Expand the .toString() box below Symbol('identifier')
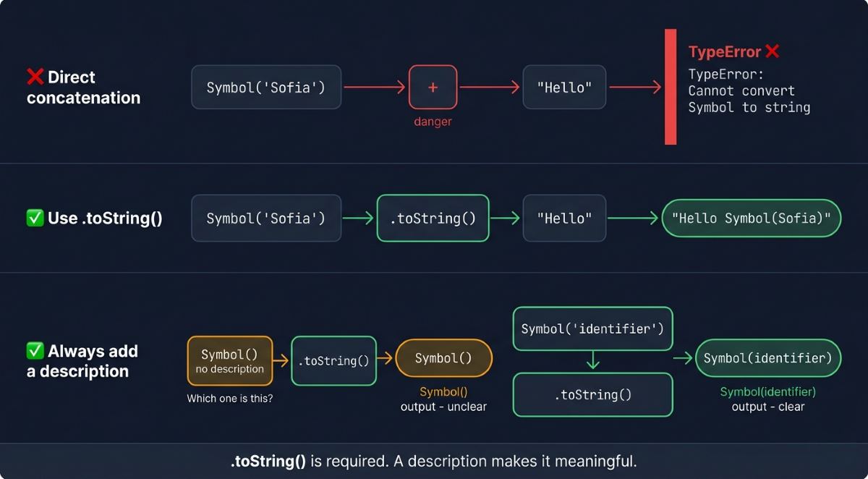This screenshot has width=868, height=479. [x=592, y=395]
